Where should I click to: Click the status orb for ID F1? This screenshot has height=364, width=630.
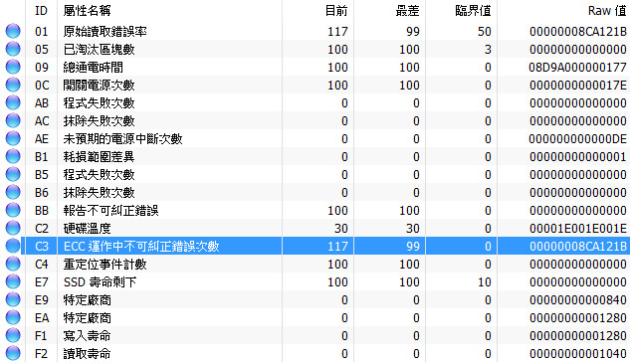point(13,335)
